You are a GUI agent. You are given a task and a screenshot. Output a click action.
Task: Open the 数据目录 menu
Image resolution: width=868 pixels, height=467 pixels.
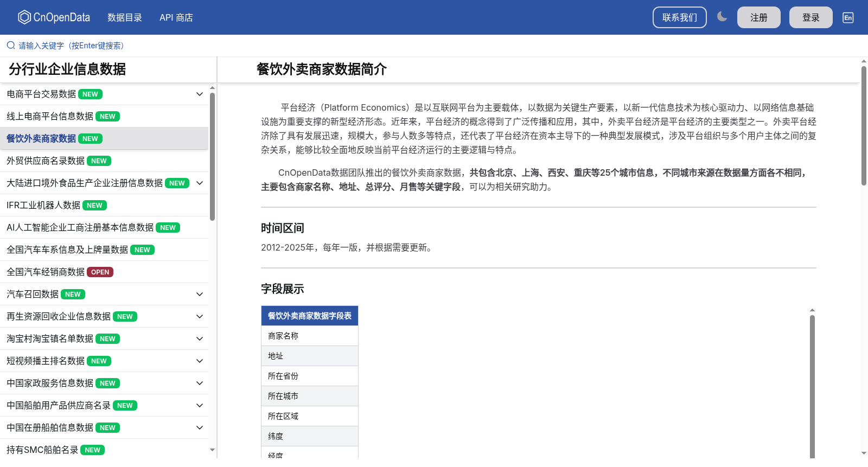[124, 17]
